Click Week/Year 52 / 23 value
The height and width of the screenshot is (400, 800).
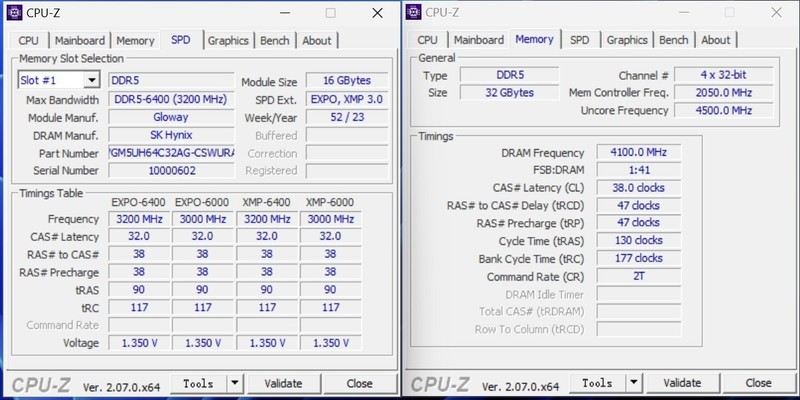[x=347, y=117]
